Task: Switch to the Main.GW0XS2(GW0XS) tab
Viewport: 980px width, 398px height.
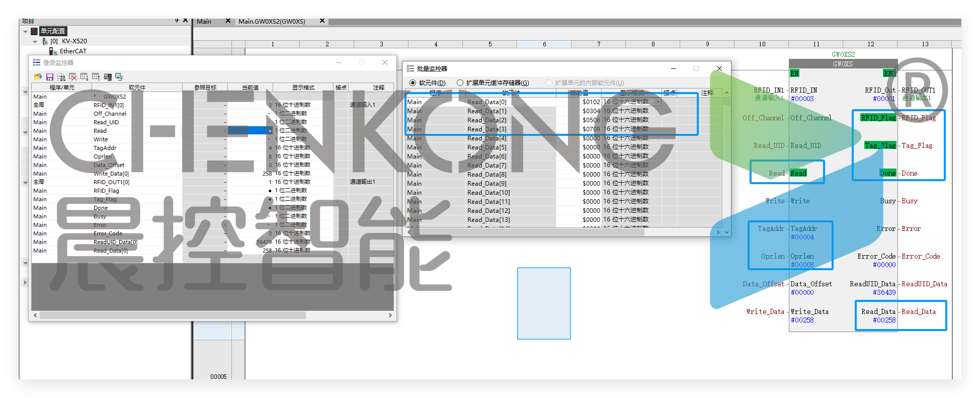Action: 272,21
